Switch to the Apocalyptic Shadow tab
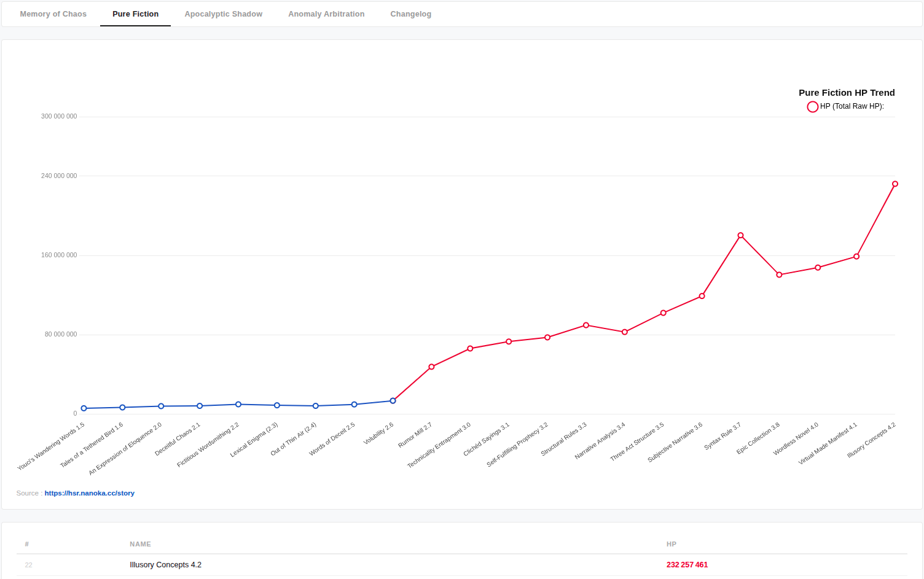 pyautogui.click(x=224, y=14)
